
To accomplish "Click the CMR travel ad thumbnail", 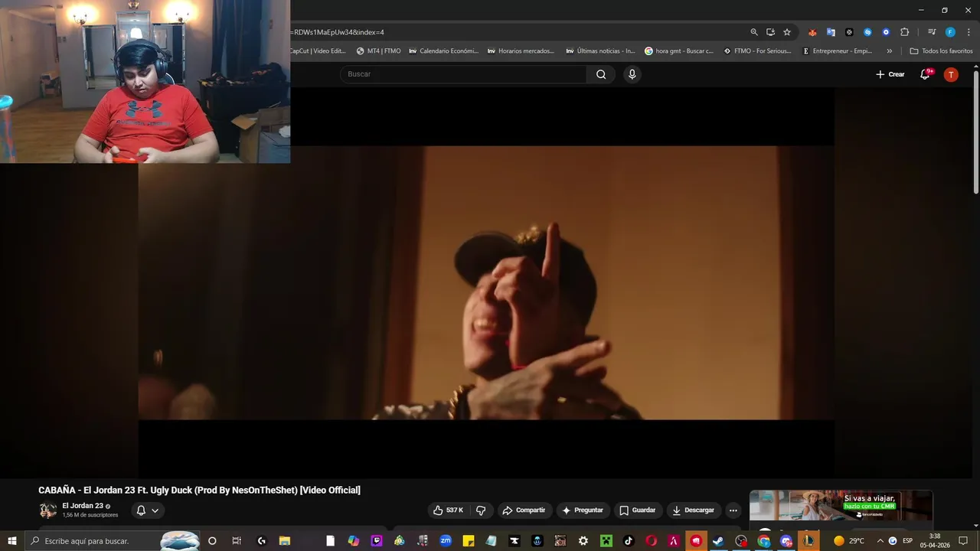I will click(841, 506).
